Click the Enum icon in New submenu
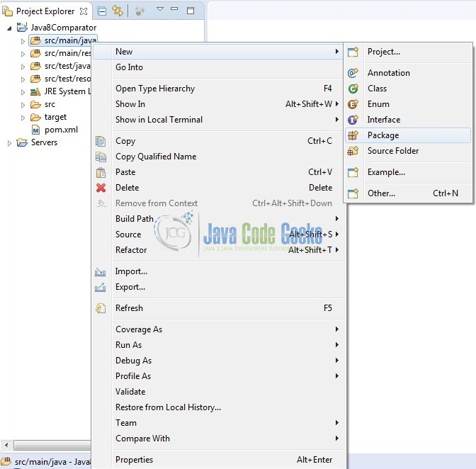This screenshot has width=476, height=469. [x=353, y=104]
